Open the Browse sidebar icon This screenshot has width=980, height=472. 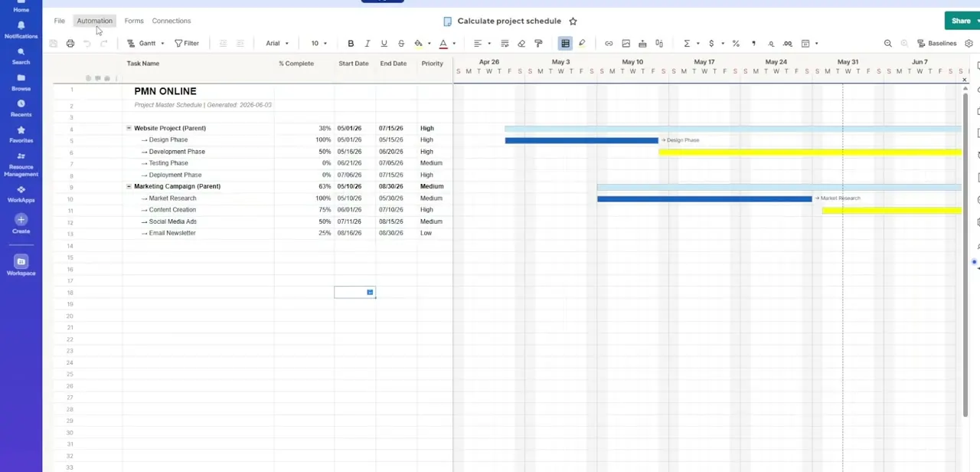pos(21,83)
